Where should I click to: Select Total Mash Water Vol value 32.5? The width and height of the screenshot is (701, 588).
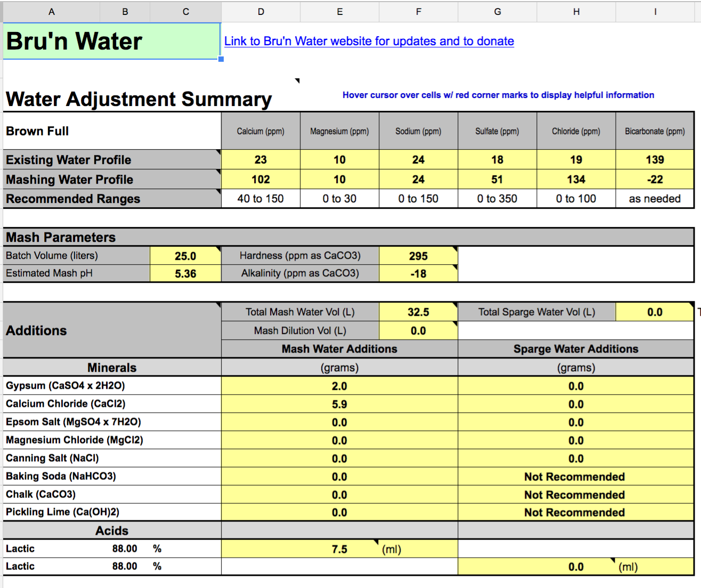(x=419, y=312)
